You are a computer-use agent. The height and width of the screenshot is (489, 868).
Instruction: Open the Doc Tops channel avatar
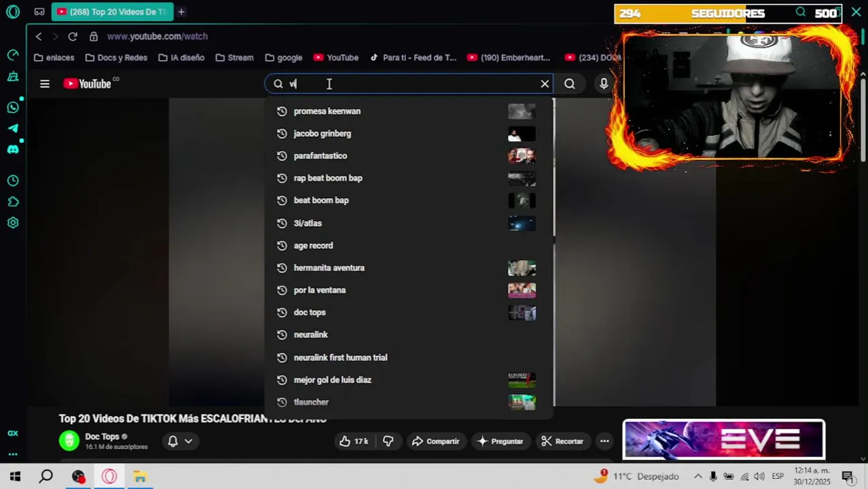pyautogui.click(x=69, y=441)
